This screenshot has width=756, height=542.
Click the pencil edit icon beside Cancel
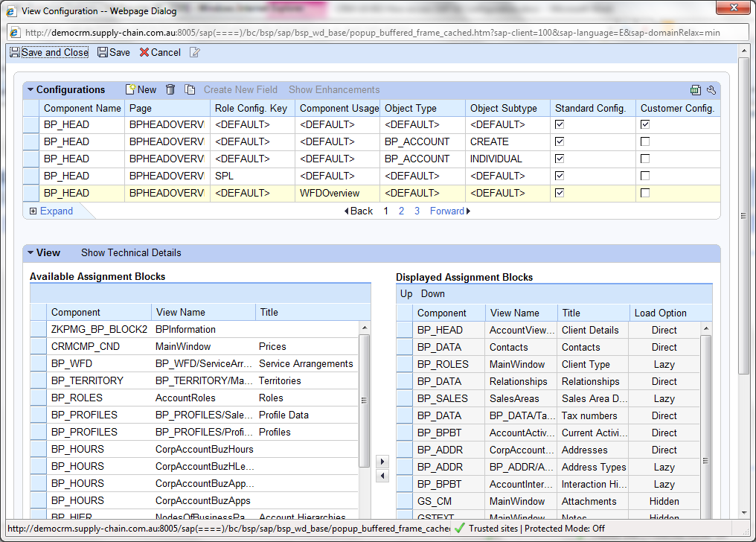(195, 52)
